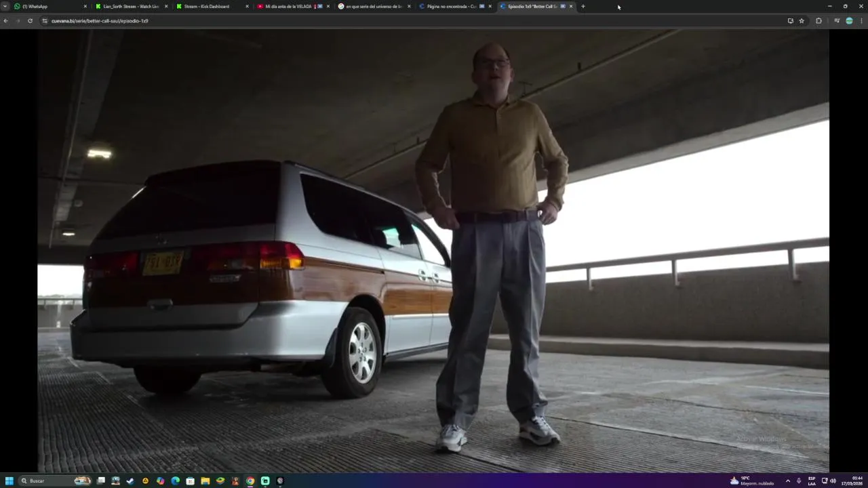This screenshot has width=868, height=488.
Task: Open the Steam taskbar icon
Action: pos(130,481)
